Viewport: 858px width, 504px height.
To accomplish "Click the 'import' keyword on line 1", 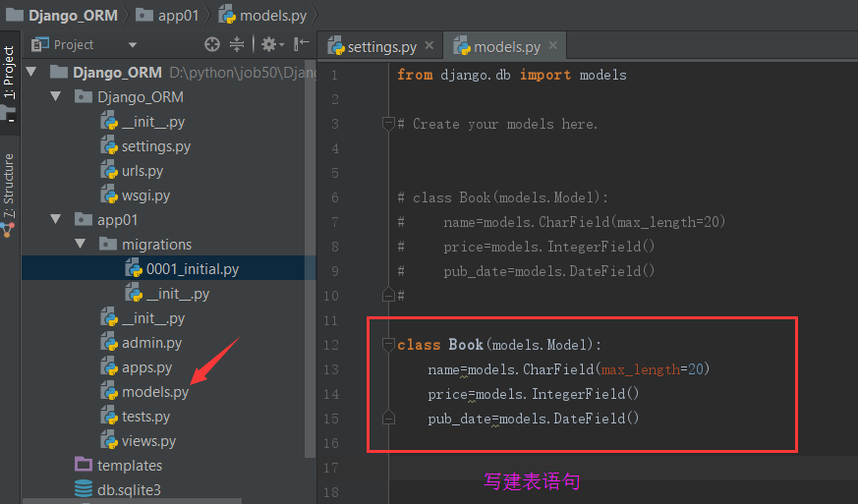I will click(545, 75).
